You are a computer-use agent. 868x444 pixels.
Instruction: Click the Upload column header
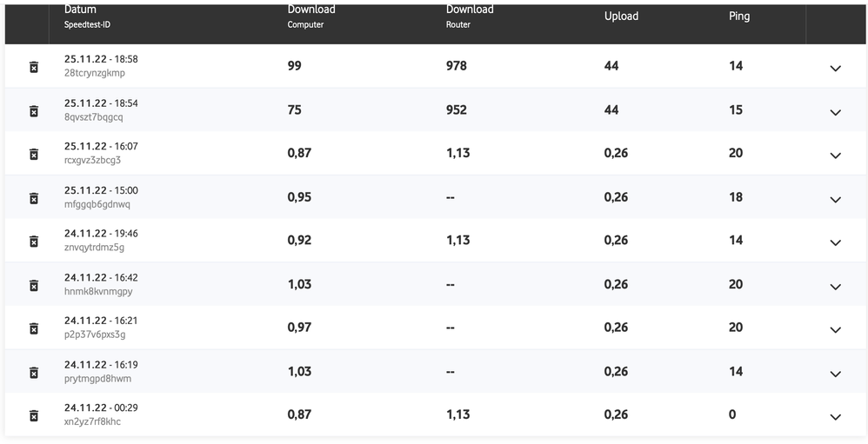(x=621, y=17)
